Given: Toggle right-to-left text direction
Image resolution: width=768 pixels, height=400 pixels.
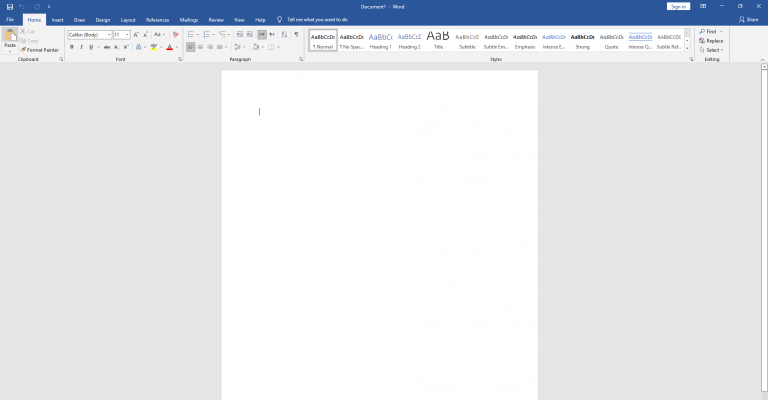Looking at the screenshot, I should coord(272,34).
